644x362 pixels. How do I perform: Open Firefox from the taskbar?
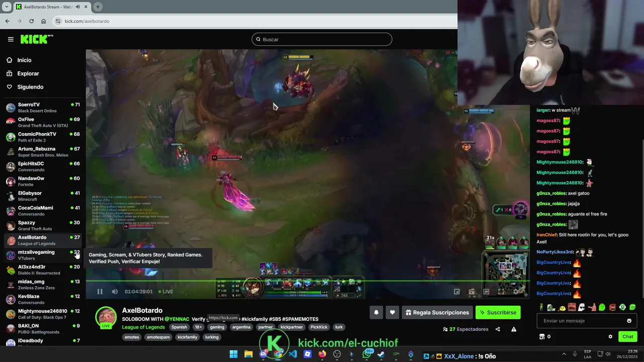pyautogui.click(x=322, y=354)
